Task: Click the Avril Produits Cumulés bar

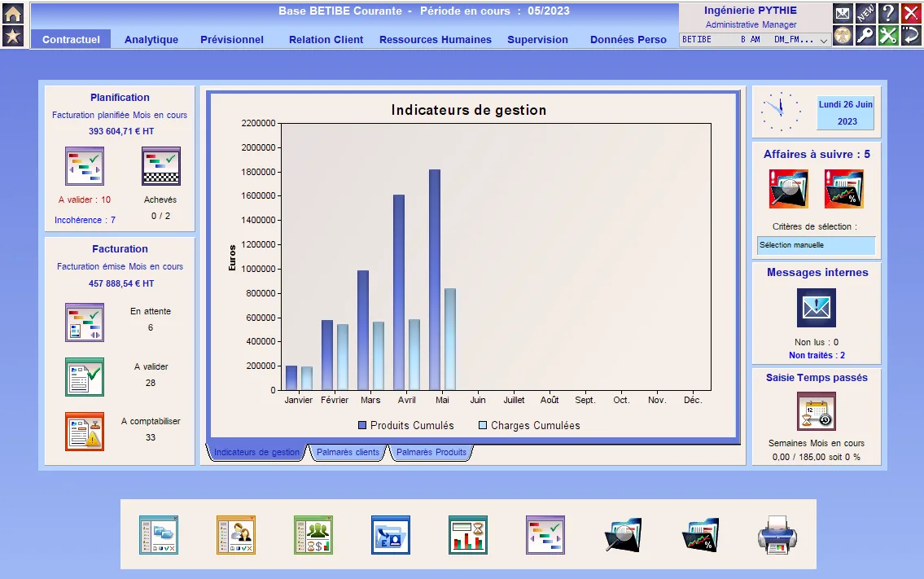Action: pos(399,292)
